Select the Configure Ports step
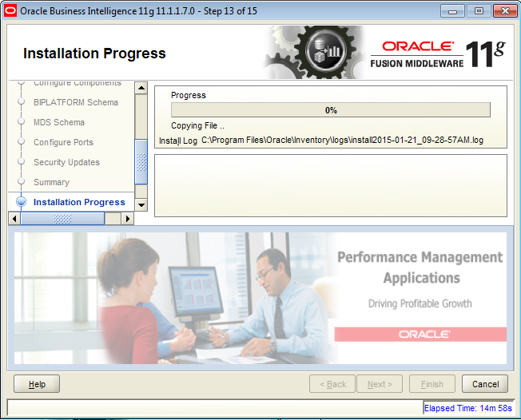 coord(63,142)
